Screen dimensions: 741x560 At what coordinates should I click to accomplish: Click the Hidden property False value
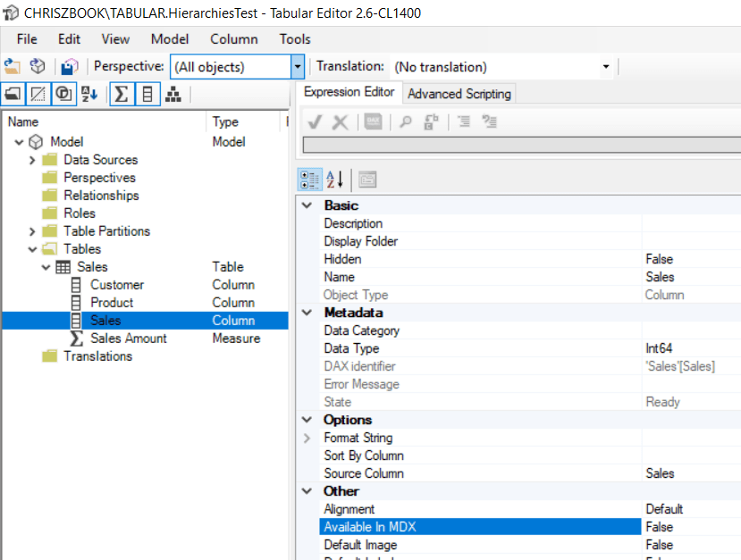[x=660, y=259]
